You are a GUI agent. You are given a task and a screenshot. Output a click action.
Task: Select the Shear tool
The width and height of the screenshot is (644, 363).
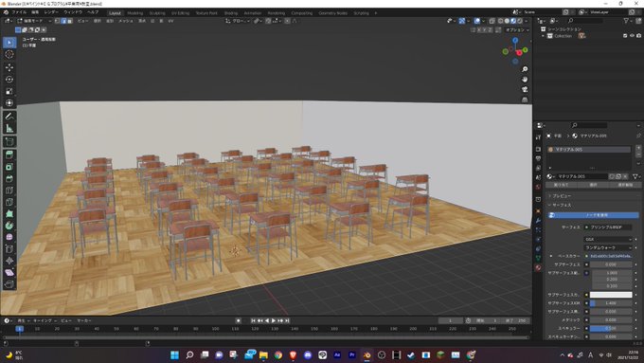pos(9,273)
